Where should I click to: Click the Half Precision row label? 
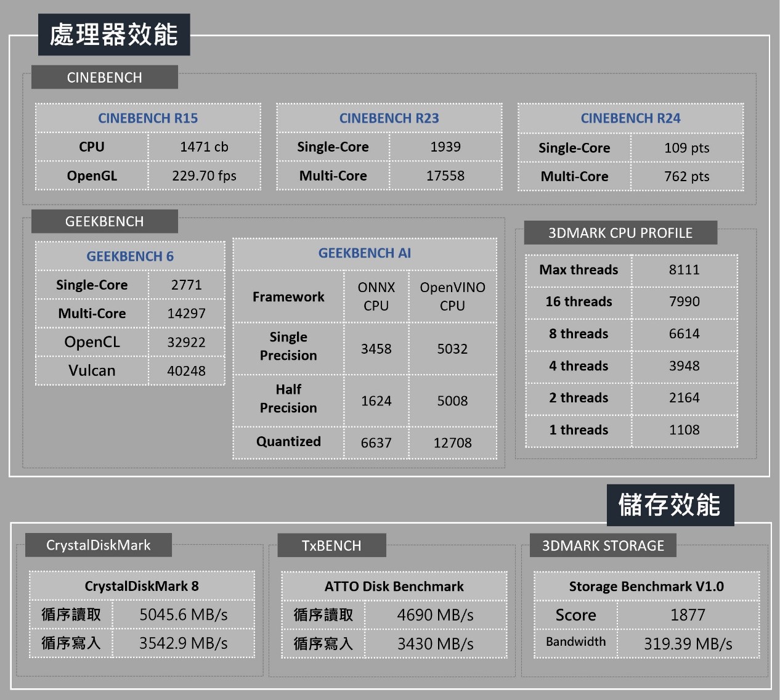[288, 399]
